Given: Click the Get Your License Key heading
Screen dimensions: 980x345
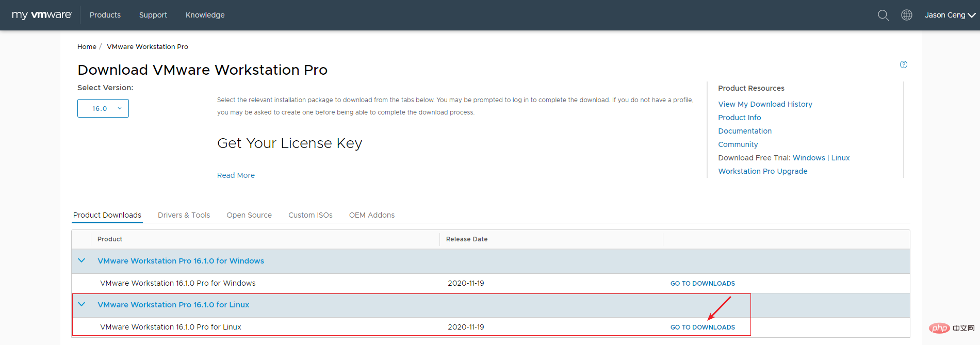Looking at the screenshot, I should pyautogui.click(x=290, y=143).
